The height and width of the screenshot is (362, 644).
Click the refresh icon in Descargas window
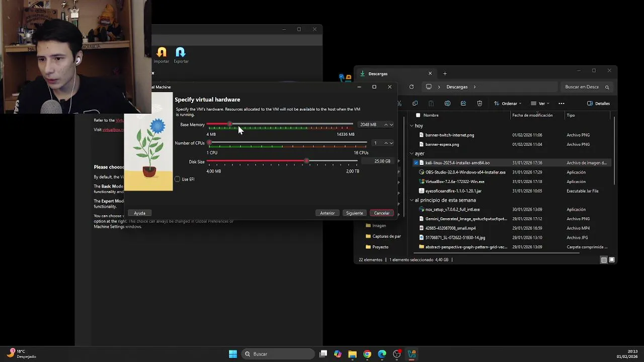[412, 87]
